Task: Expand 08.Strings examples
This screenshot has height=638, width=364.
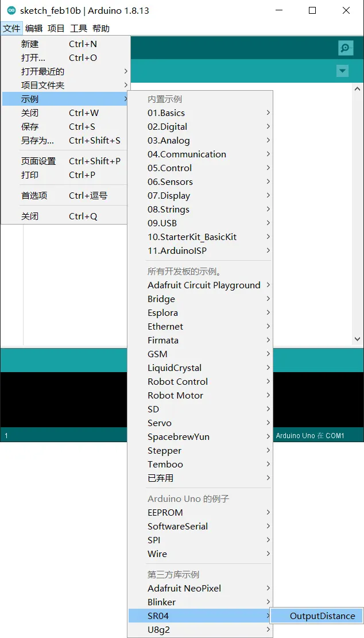Action: point(200,210)
